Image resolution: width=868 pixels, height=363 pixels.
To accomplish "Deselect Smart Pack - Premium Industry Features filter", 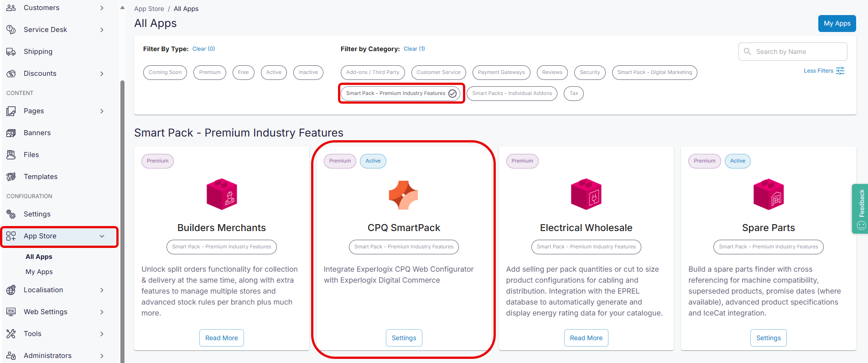I will pyautogui.click(x=400, y=93).
